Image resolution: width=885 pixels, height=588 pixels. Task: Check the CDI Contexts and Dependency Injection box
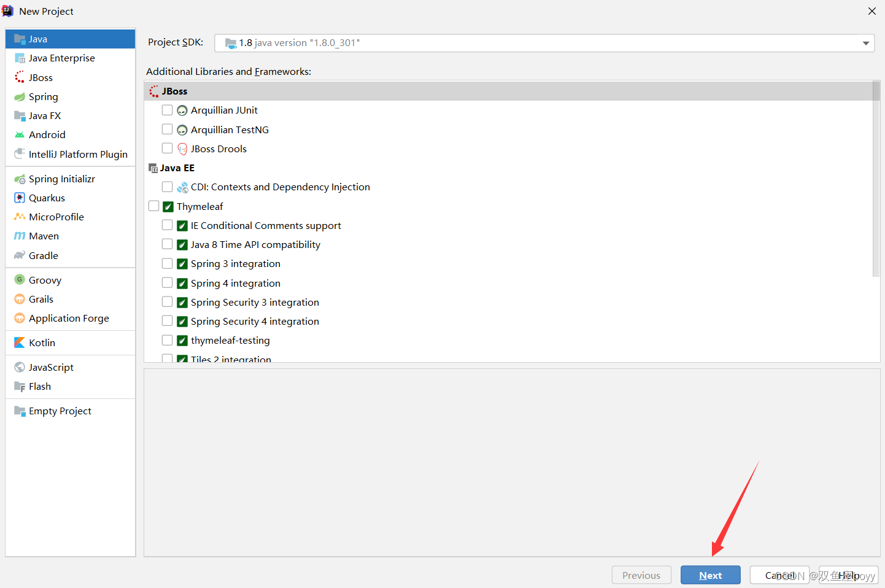pos(167,187)
